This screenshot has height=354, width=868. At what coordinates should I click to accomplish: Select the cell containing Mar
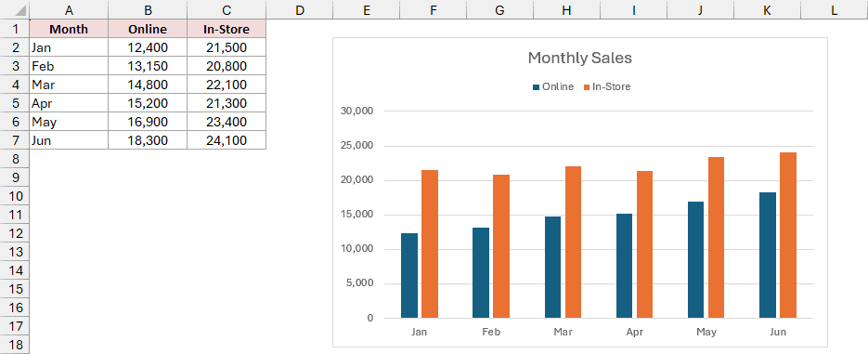[69, 85]
